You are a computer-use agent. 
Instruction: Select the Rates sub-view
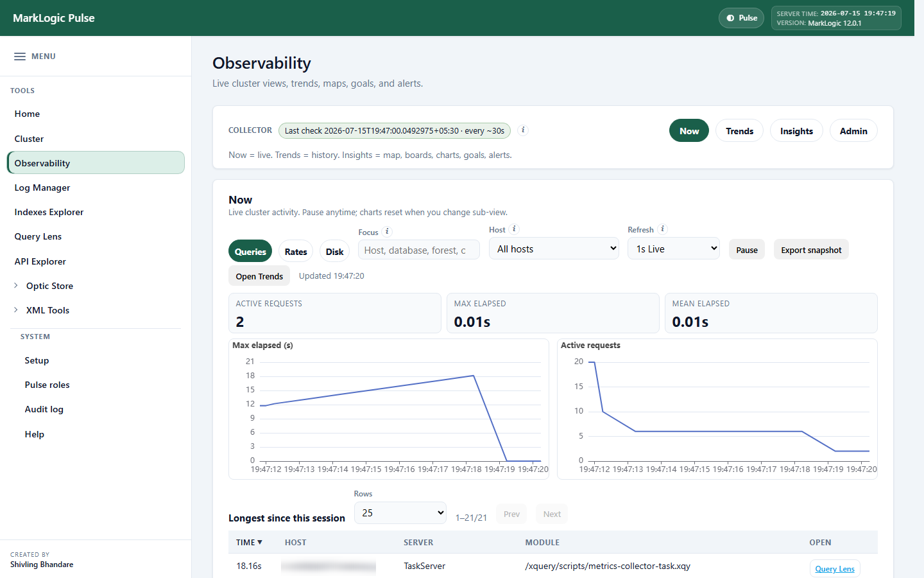pyautogui.click(x=296, y=251)
